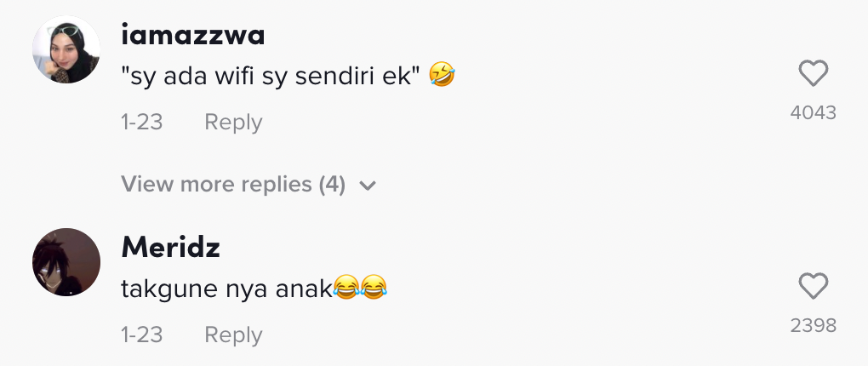868x366 pixels.
Task: Click the rolling-laughing emoji in iamazzwa's comment
Action: click(443, 77)
